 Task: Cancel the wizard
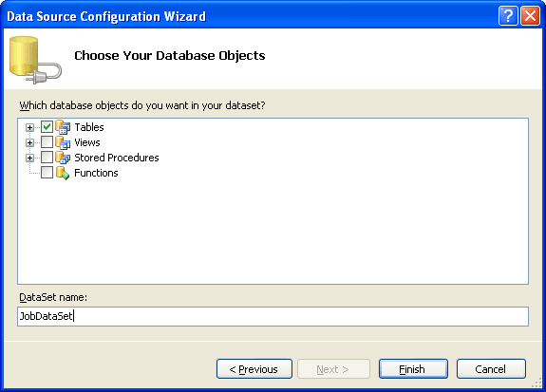[x=491, y=369]
